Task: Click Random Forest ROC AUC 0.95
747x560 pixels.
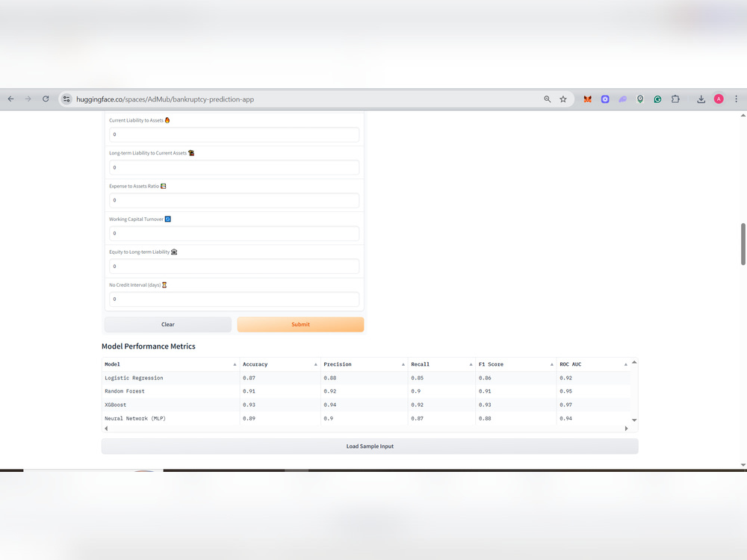Action: point(566,391)
